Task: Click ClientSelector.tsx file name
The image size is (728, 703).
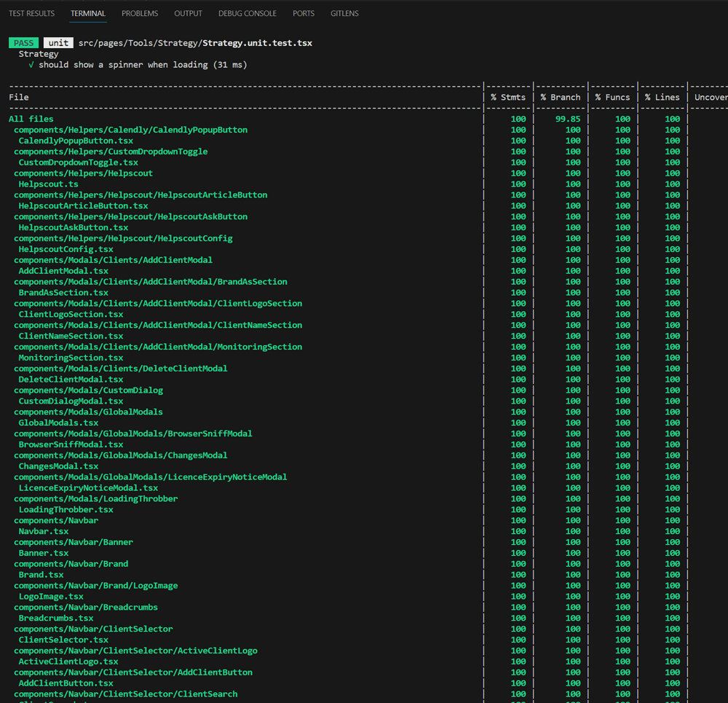Action: tap(63, 640)
